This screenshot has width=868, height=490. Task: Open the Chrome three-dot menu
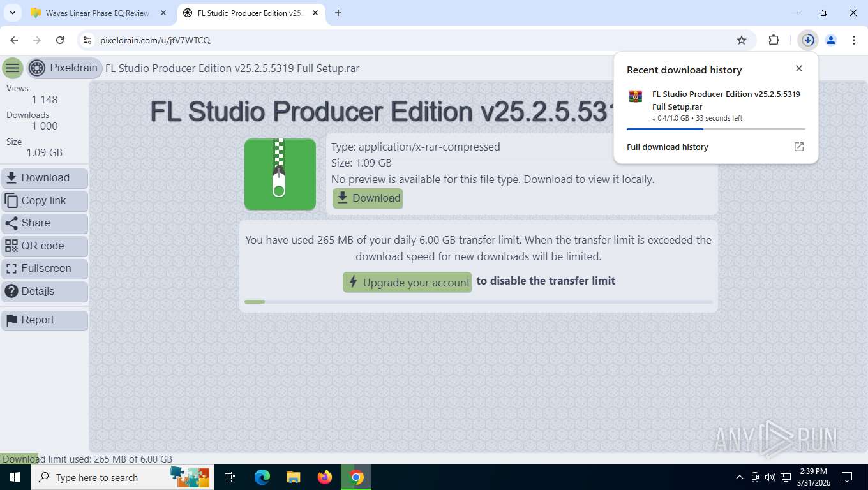coord(854,40)
